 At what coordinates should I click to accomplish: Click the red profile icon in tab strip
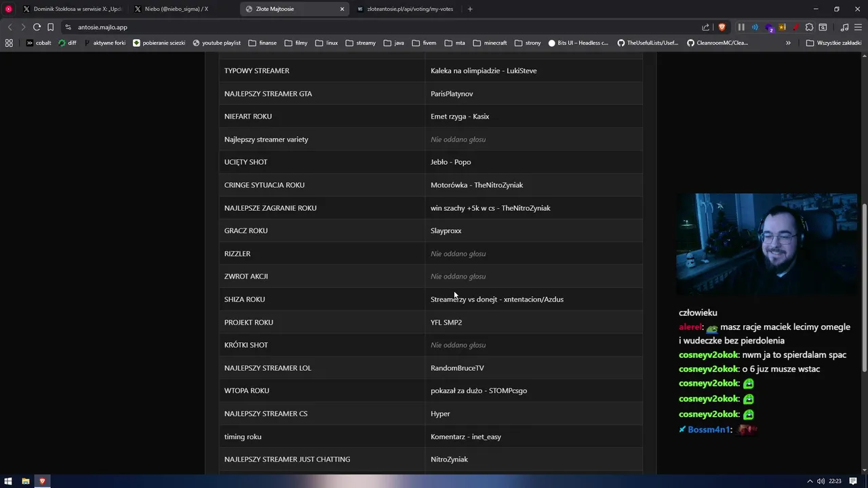point(9,9)
